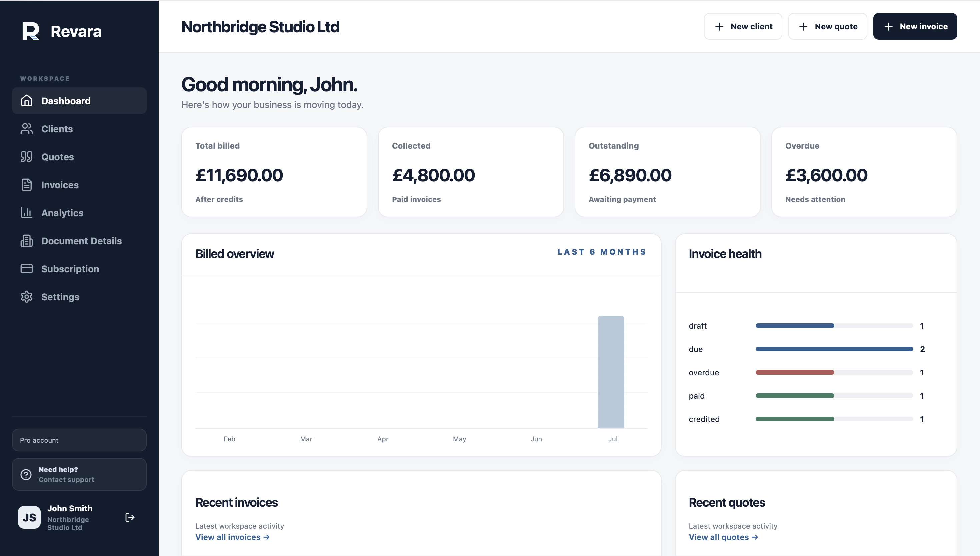Click the Northbridge Studio Ltd heading

coord(260,27)
